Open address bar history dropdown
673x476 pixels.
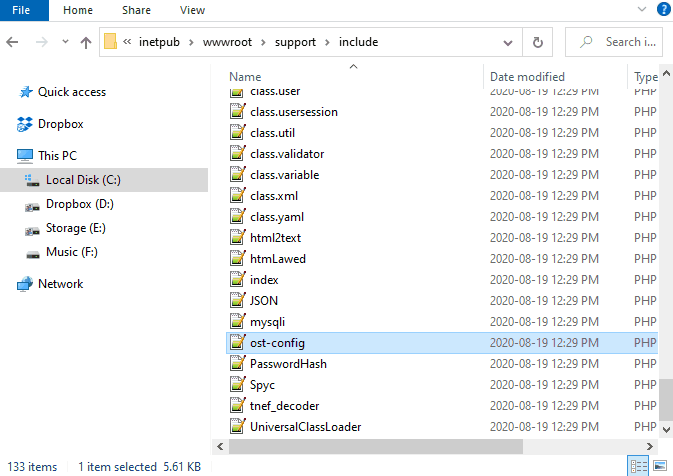508,42
